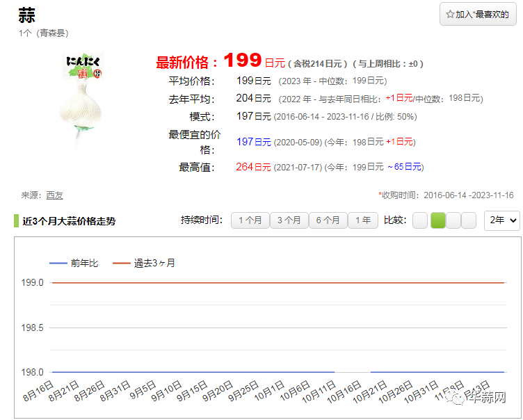Toggle the first blank compare box next to 比较
This screenshot has width=523, height=420.
[x=420, y=220]
